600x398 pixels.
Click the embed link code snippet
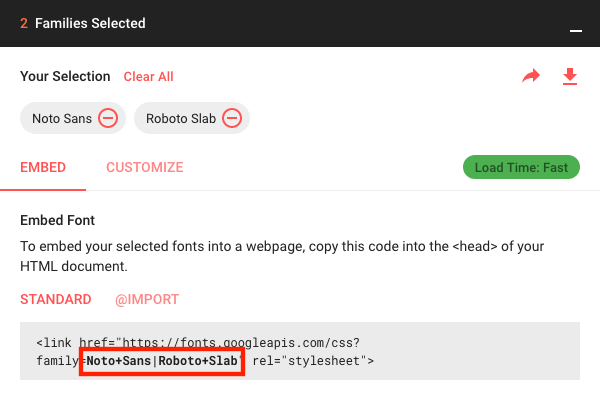(x=300, y=351)
